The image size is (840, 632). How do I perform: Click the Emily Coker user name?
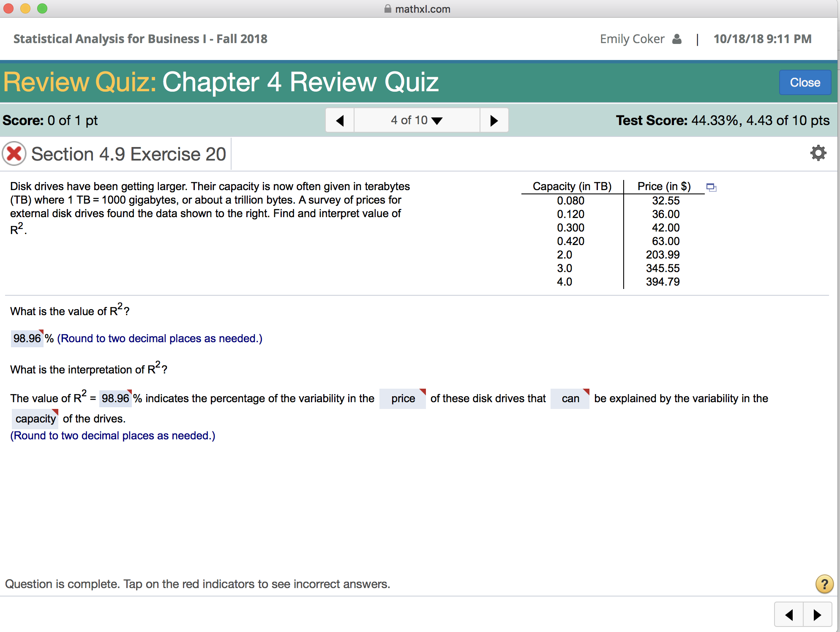click(632, 39)
